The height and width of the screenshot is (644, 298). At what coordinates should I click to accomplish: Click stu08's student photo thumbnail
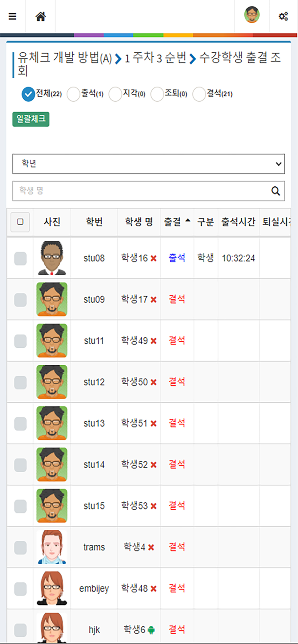(52, 258)
